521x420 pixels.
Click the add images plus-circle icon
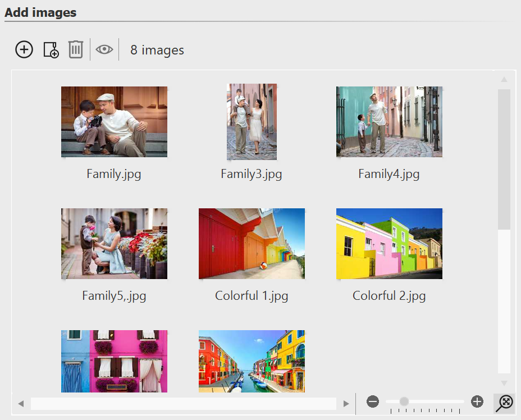tap(24, 49)
